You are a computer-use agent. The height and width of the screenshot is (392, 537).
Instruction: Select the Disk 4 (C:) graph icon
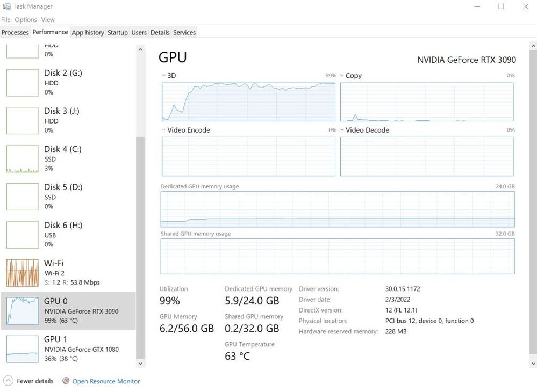(x=23, y=158)
